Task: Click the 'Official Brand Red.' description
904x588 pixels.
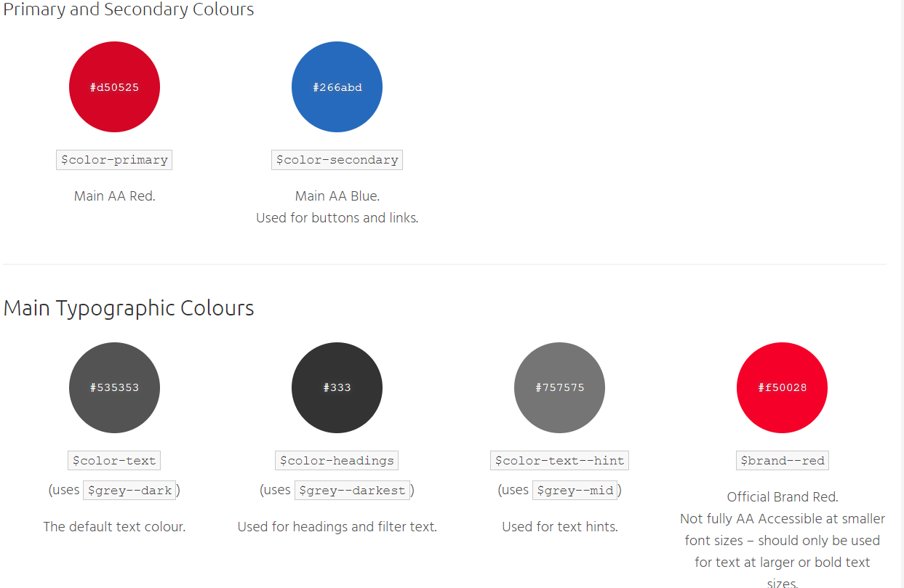Action: pos(782,497)
